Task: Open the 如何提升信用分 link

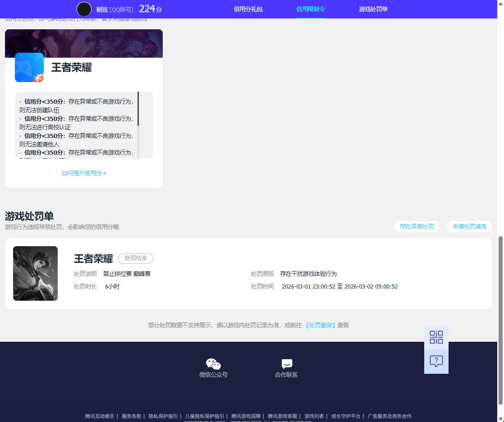Action: pos(84,173)
